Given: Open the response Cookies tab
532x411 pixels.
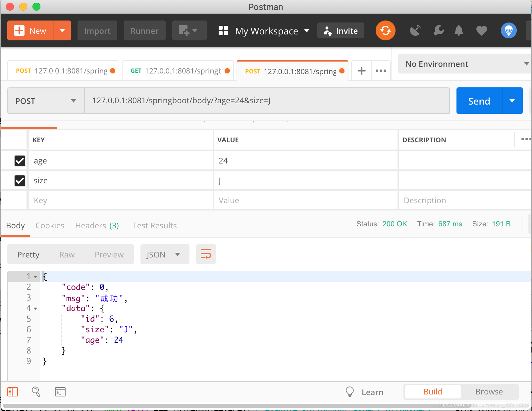Looking at the screenshot, I should pyautogui.click(x=50, y=225).
